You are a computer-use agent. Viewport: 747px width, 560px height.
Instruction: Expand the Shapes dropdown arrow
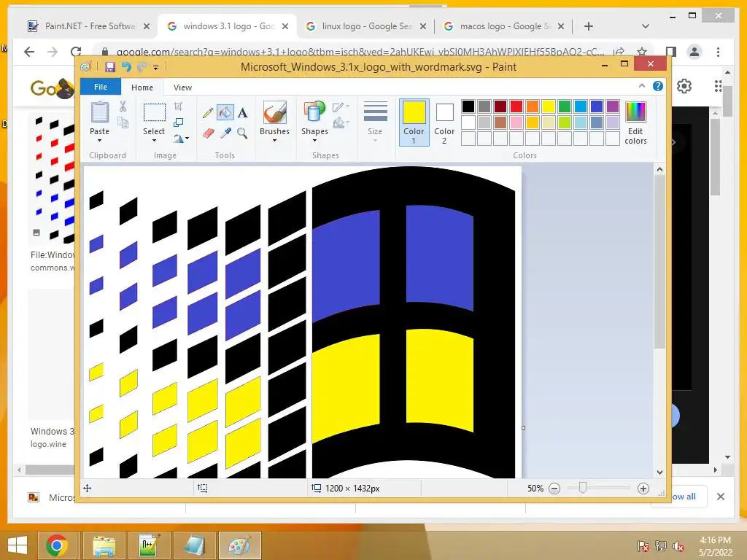[x=314, y=141]
